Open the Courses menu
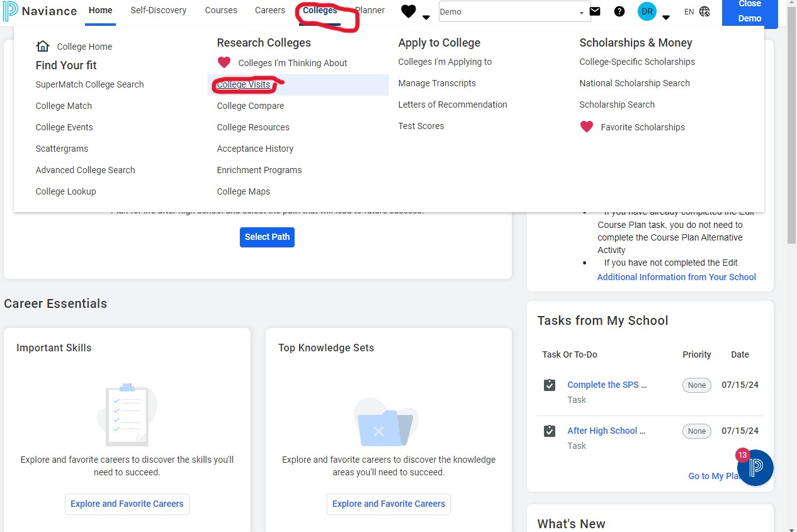 pos(221,11)
